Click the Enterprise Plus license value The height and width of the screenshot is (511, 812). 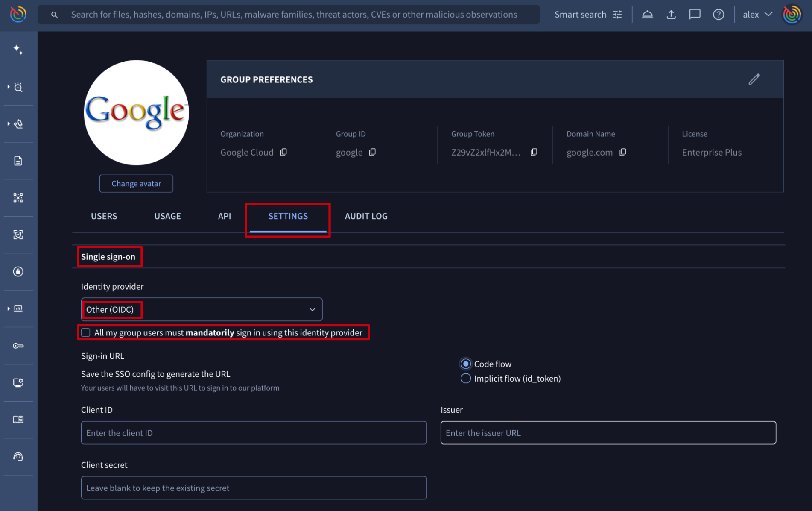pyautogui.click(x=712, y=152)
